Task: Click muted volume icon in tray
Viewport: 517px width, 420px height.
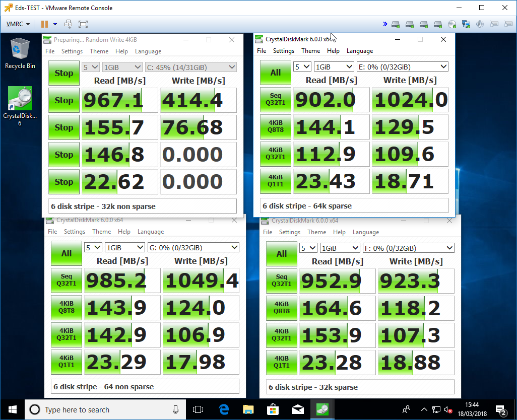Action: click(x=448, y=409)
